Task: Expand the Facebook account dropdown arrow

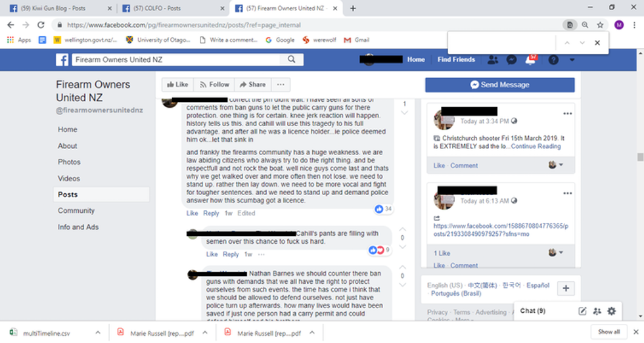Action: [572, 60]
